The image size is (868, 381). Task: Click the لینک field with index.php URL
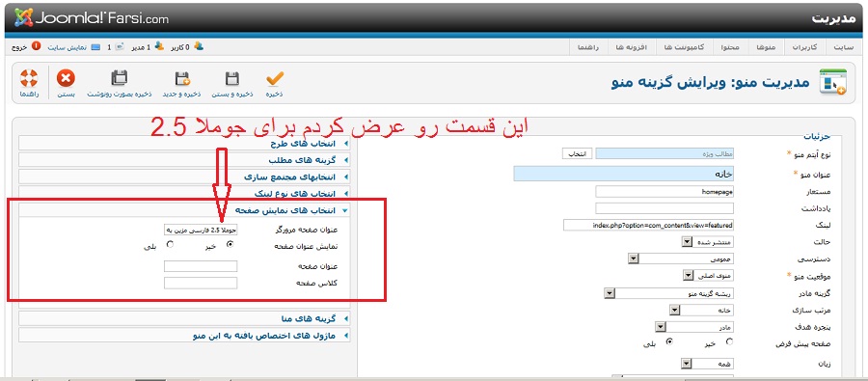pos(649,226)
